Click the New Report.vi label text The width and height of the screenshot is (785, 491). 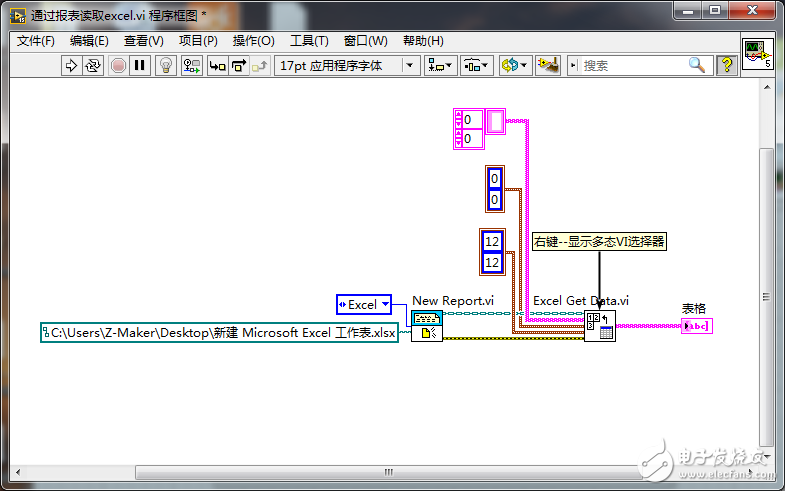(x=453, y=301)
